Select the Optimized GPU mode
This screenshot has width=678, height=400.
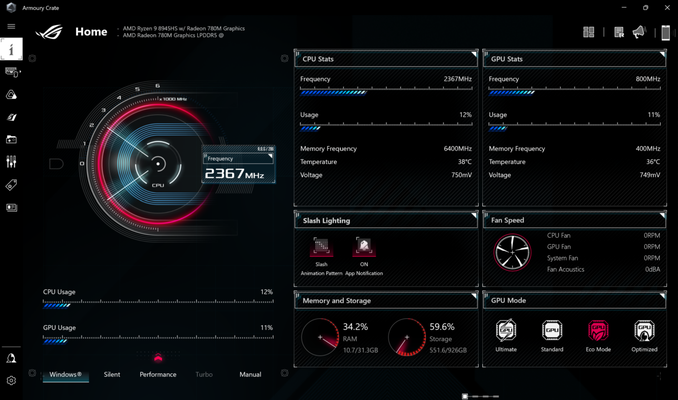pos(644,330)
